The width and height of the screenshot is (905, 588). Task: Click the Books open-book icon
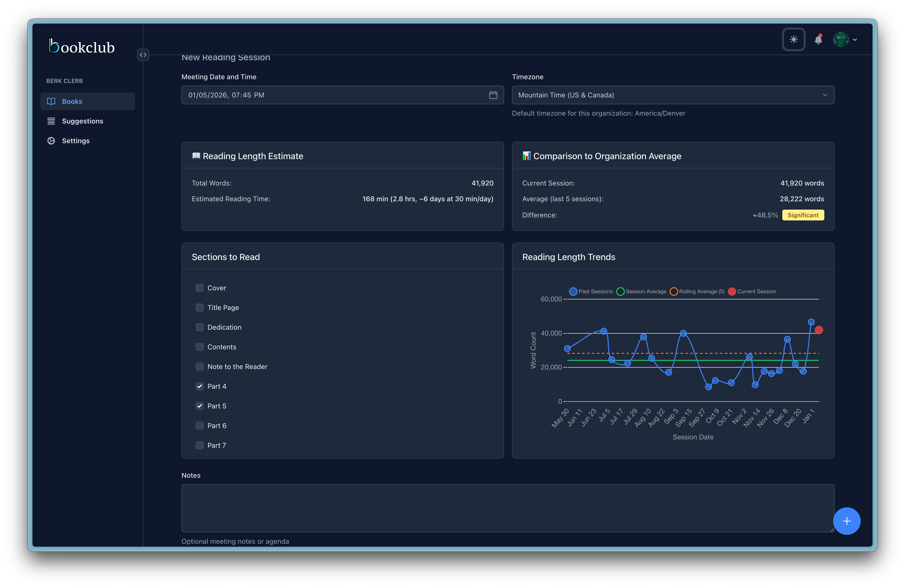coord(51,101)
